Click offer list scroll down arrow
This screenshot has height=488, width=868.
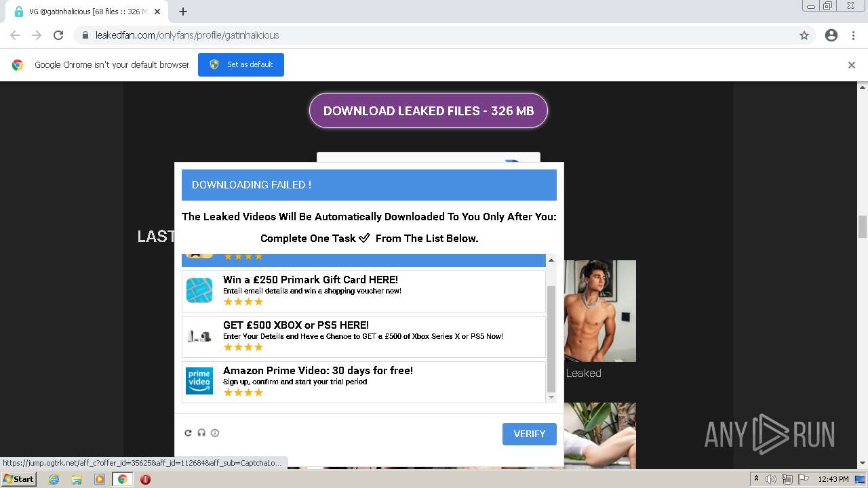tap(551, 397)
